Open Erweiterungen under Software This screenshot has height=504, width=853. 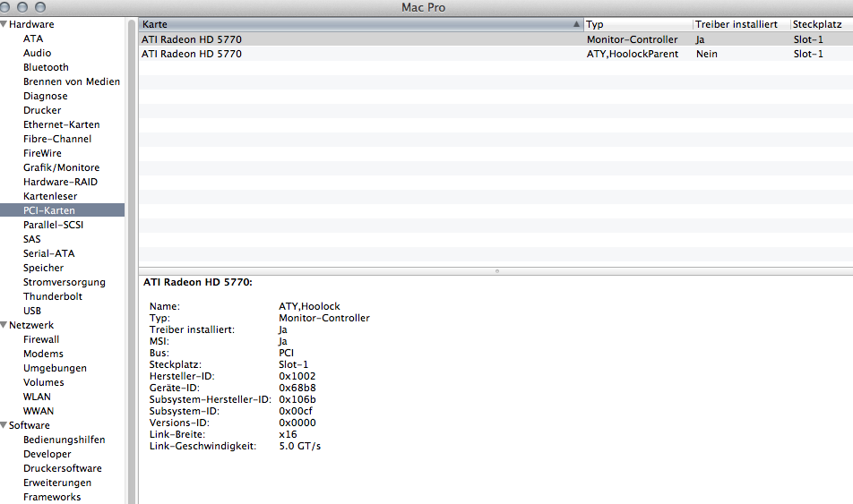click(57, 483)
